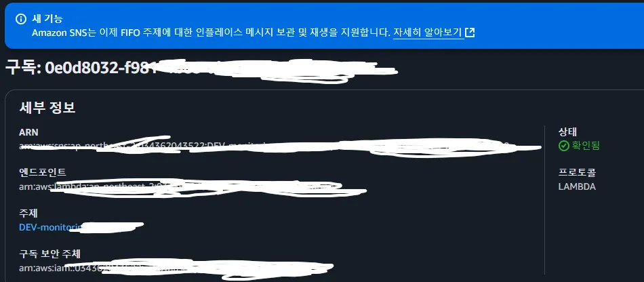Click the 세부 정보 section heading
This screenshot has width=644, height=282.
click(x=47, y=108)
